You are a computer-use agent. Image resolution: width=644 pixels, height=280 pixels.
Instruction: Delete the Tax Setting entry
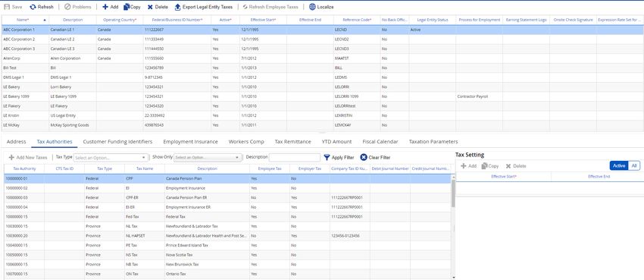[x=516, y=166]
